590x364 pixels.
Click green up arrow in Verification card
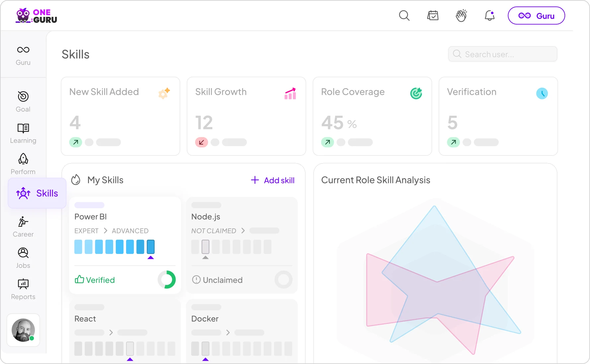click(x=453, y=142)
